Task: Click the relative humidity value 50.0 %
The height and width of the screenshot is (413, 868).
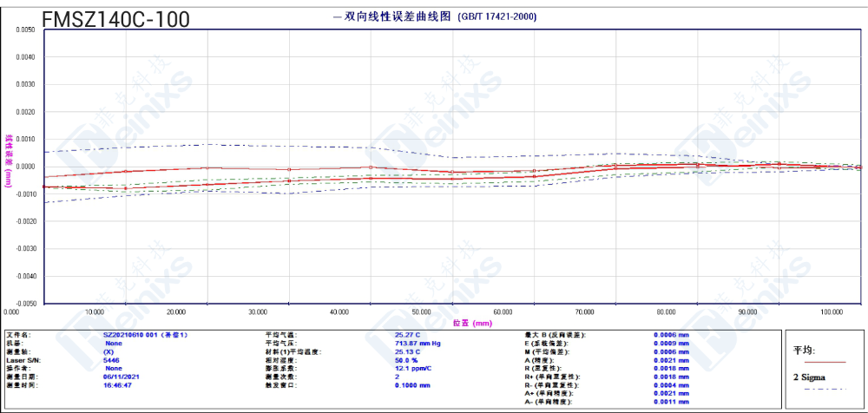Action: [406, 360]
